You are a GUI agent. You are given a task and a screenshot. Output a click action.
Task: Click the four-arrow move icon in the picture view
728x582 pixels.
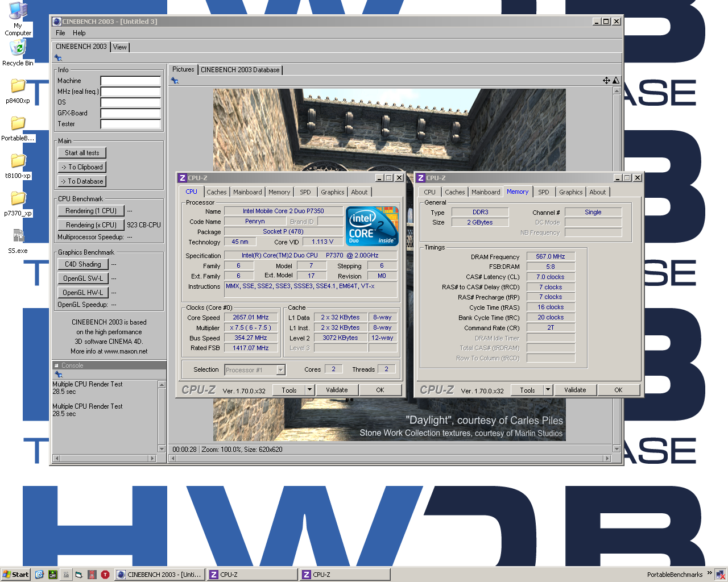pyautogui.click(x=606, y=81)
